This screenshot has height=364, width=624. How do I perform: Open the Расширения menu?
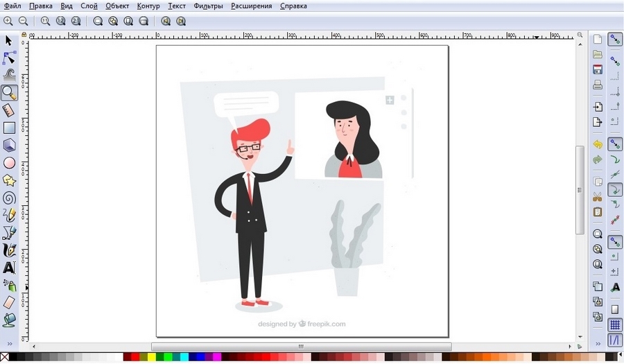pos(251,6)
